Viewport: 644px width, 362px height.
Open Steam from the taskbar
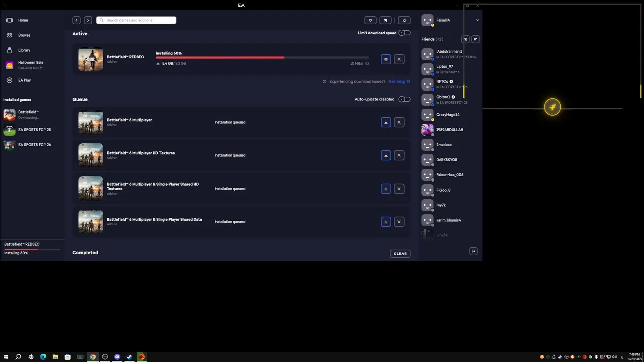pos(129,357)
